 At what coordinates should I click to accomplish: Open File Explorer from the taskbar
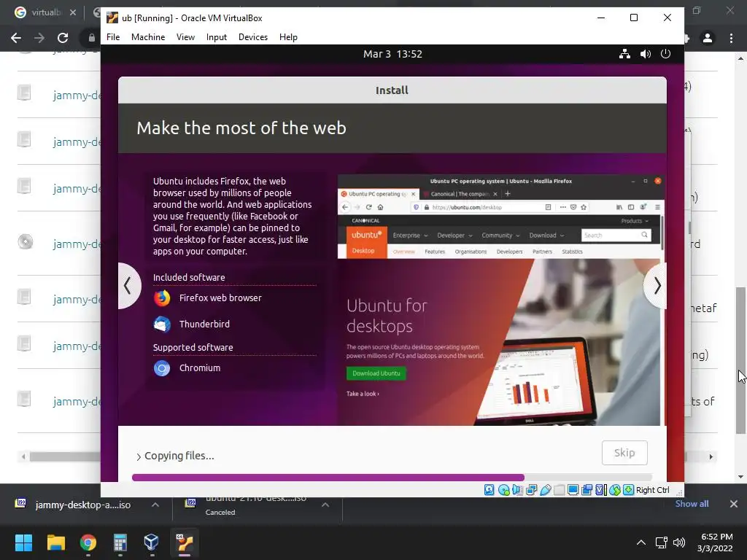[55, 542]
